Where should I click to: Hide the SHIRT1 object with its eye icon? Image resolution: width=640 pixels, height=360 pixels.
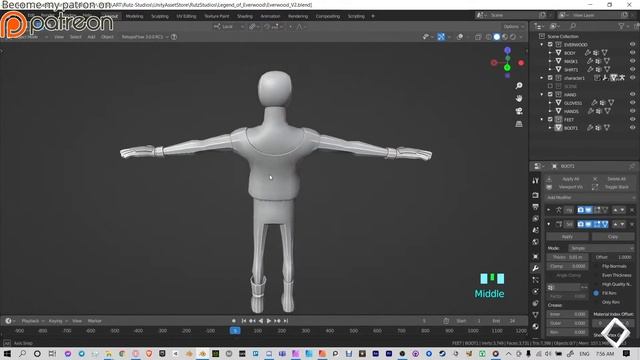(632, 69)
